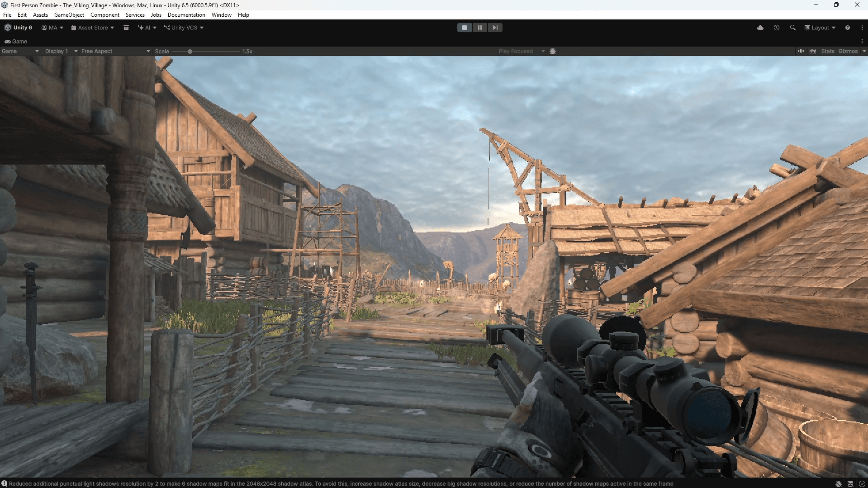The width and height of the screenshot is (868, 488).
Task: Open the Assets menu
Action: 40,15
